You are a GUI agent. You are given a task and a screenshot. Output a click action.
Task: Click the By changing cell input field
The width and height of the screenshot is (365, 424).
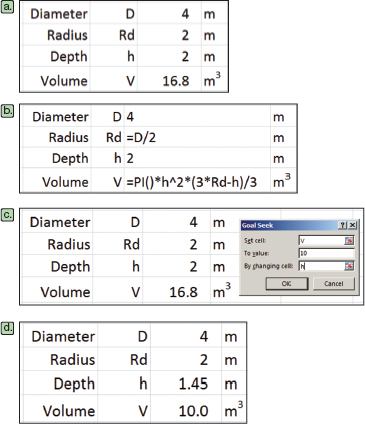[326, 266]
